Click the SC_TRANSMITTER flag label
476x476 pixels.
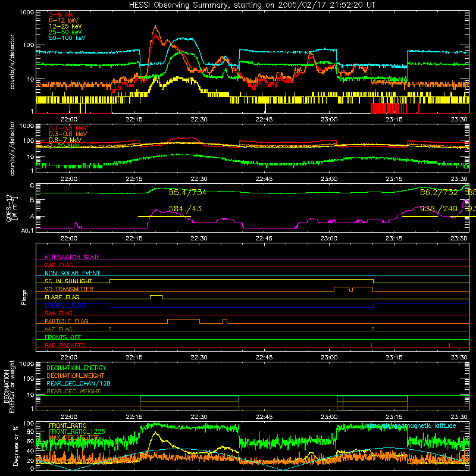(69, 289)
